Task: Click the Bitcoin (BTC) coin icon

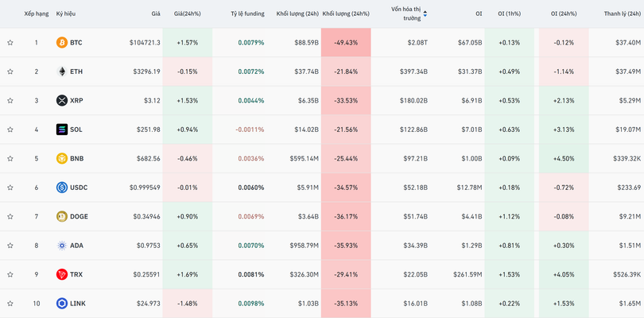Action: coord(62,42)
